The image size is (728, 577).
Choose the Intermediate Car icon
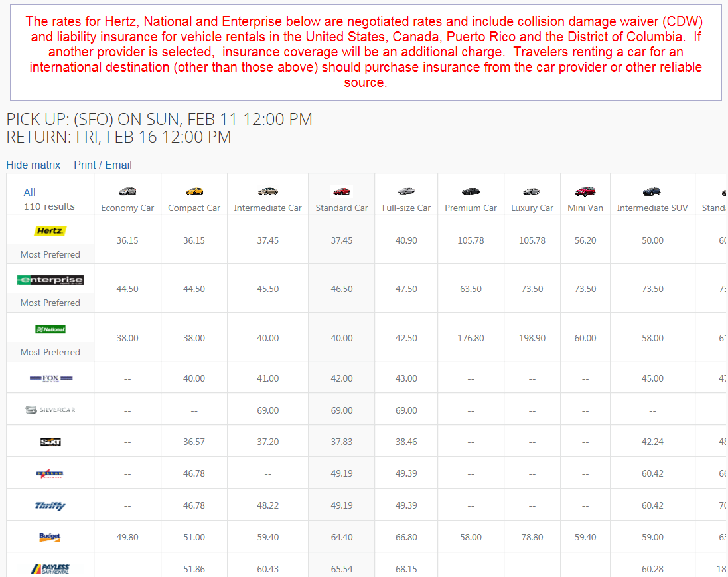(x=268, y=191)
